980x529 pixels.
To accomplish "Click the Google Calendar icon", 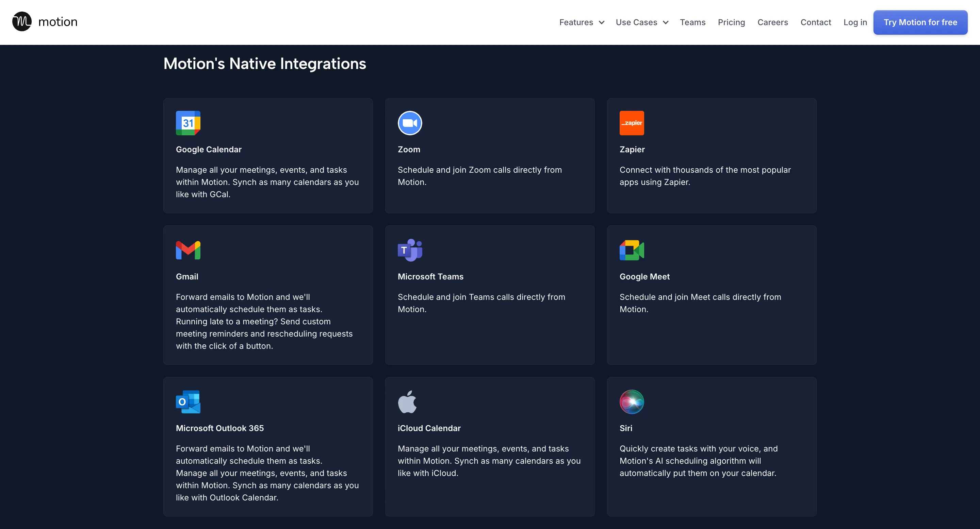I will click(188, 123).
